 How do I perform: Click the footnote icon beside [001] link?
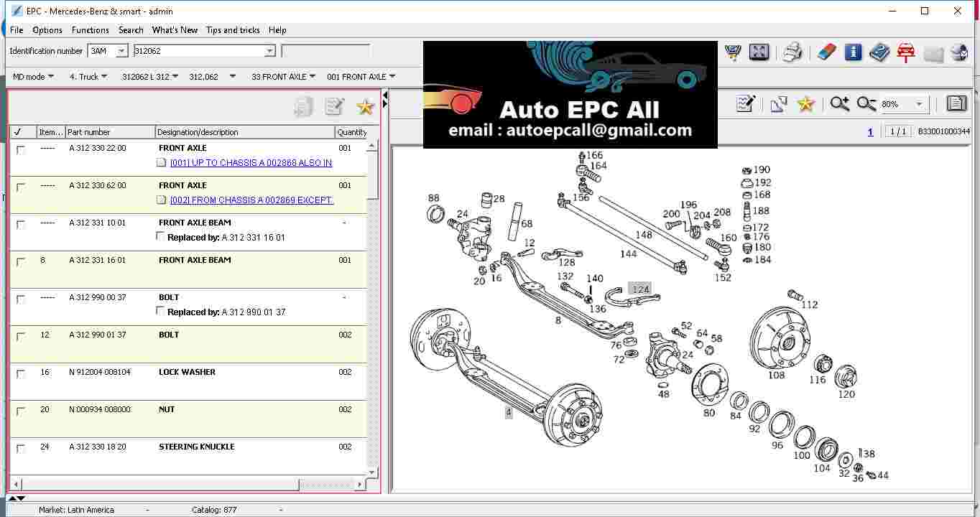162,163
